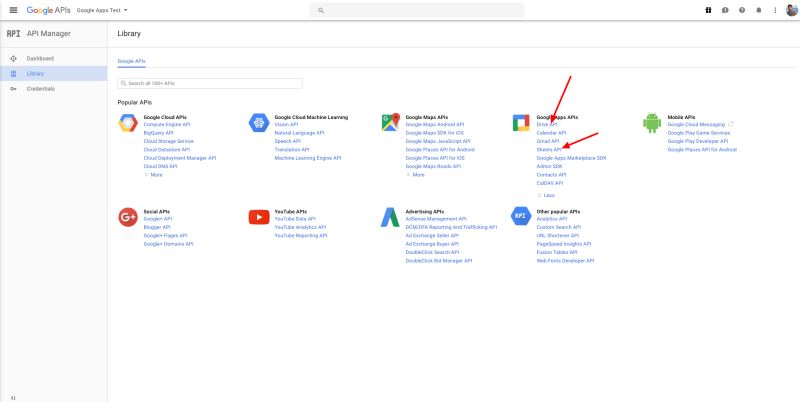This screenshot has width=800, height=402.
Task: Open the gift/free trial icon in header
Action: point(708,10)
